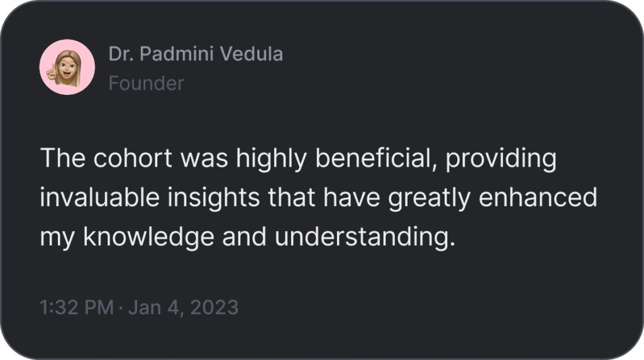Image resolution: width=644 pixels, height=360 pixels.
Task: Click the 1:32 PM timestamp
Action: [x=77, y=307]
